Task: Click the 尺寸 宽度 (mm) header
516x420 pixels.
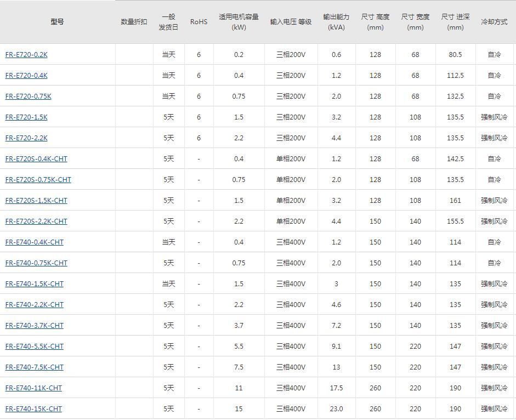Action: (415, 22)
